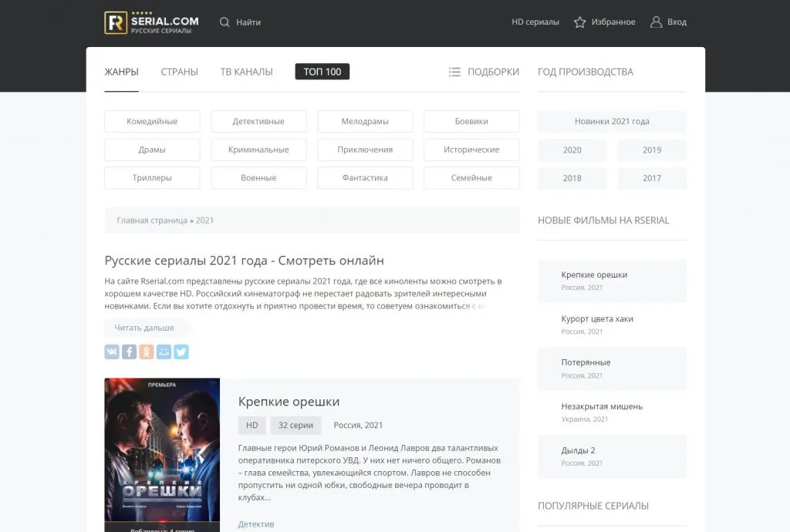Click the search magnifier icon

point(225,22)
